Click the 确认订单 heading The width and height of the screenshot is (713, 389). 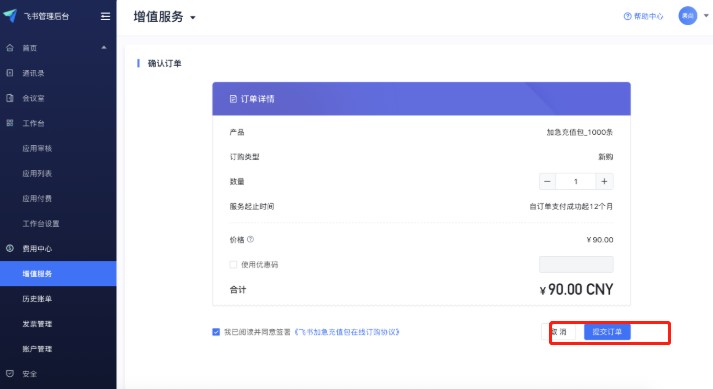(164, 63)
